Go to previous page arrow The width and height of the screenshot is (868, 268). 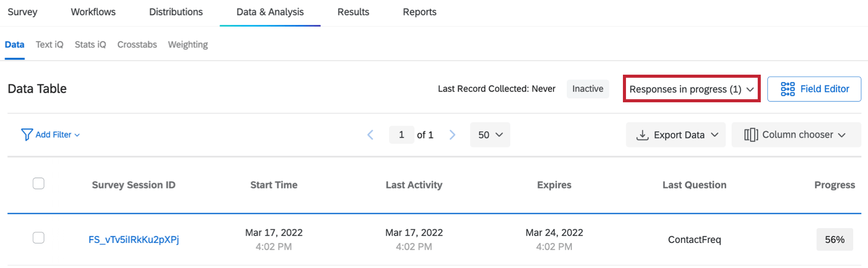tap(371, 135)
